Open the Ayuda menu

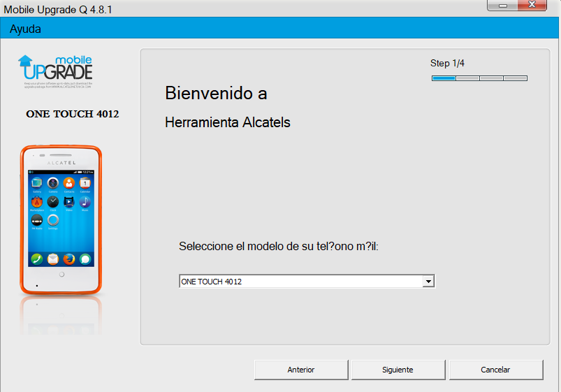[x=25, y=29]
